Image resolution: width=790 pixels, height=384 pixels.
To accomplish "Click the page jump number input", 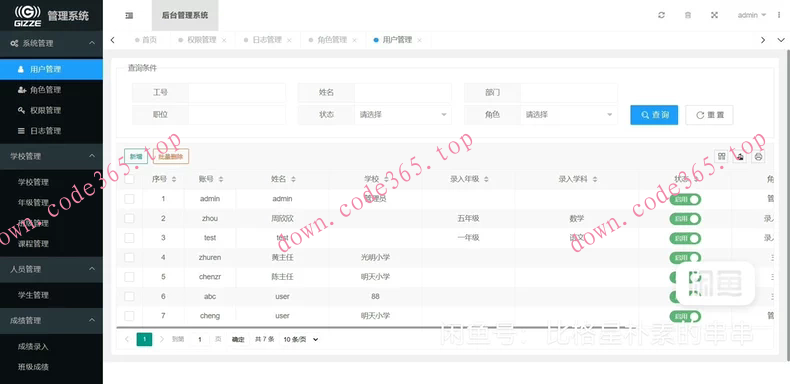I will (x=200, y=339).
